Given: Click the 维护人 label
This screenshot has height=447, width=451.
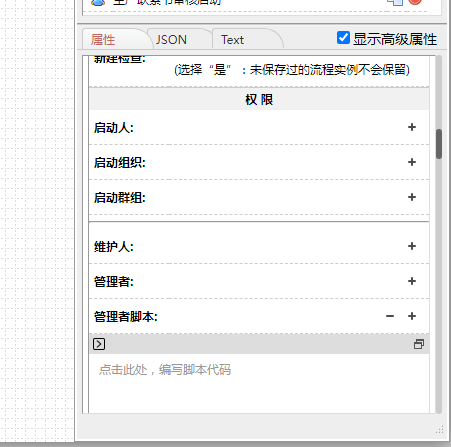Looking at the screenshot, I should tap(114, 247).
